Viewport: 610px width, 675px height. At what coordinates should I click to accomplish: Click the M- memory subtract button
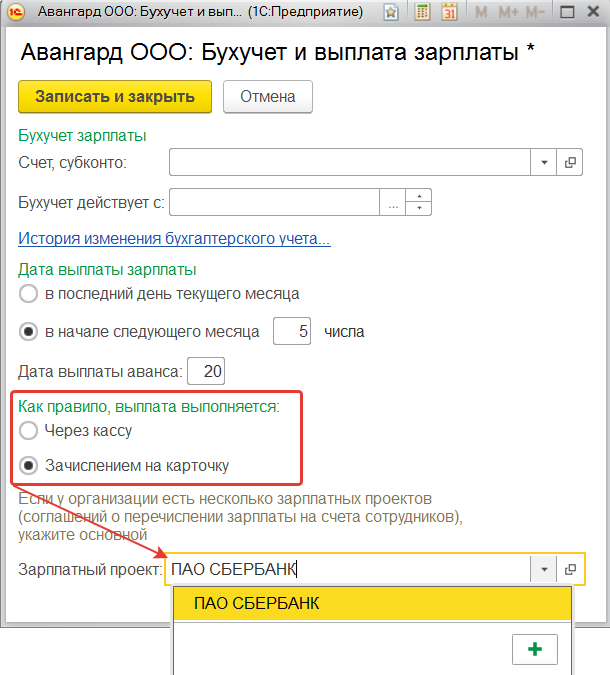(535, 12)
